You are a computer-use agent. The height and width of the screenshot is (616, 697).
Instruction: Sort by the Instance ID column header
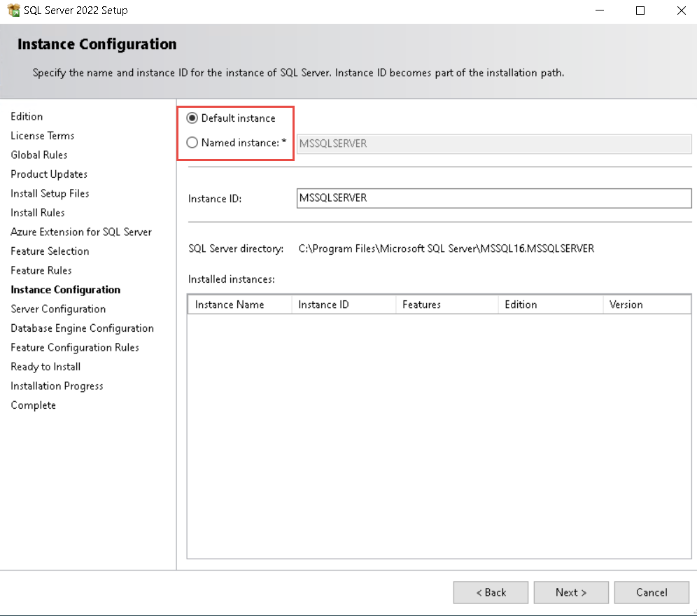coord(344,304)
